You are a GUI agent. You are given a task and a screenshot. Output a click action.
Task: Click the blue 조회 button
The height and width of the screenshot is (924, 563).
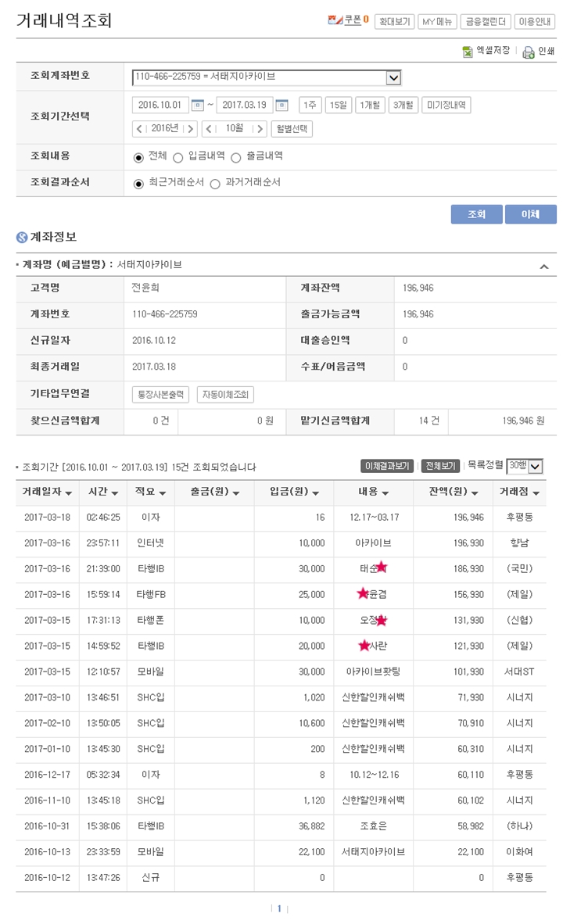[477, 214]
